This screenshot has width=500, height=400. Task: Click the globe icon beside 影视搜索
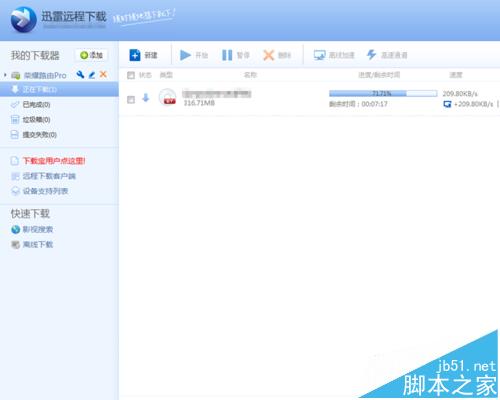15,229
